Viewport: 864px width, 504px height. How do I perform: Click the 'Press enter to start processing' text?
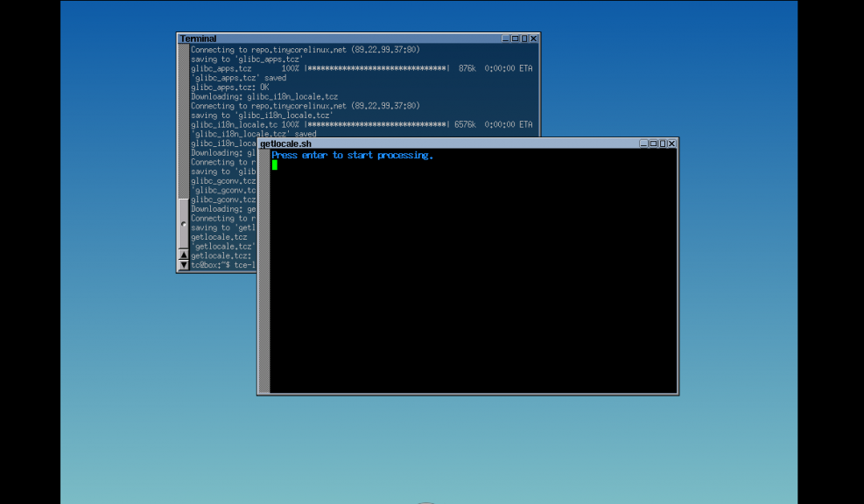coord(352,156)
